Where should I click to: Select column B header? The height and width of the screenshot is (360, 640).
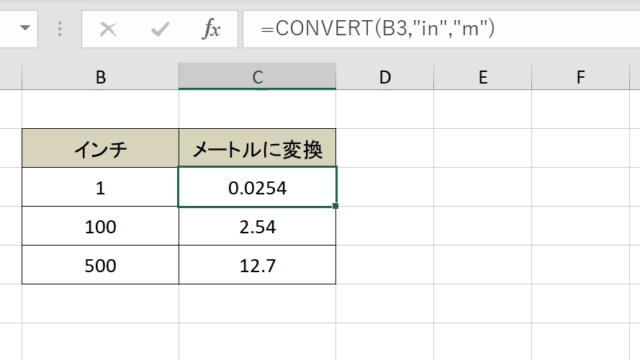(x=100, y=76)
